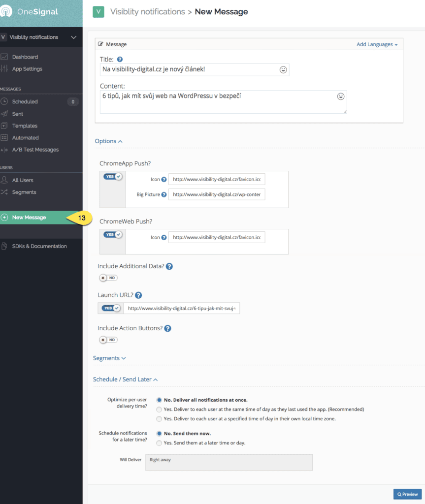This screenshot has height=504, width=425.
Task: Click help icon for Include Additional Data
Action: point(169,266)
